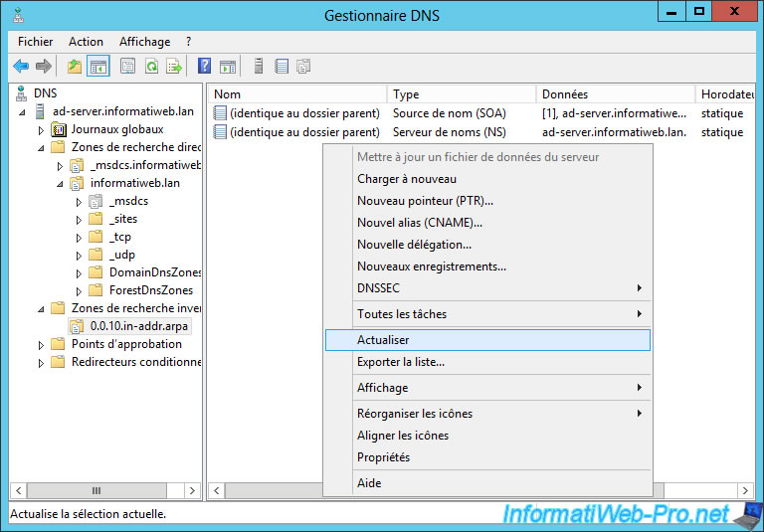Choose Nouveaux enregistrements... option
The height and width of the screenshot is (532, 764).
click(x=487, y=266)
